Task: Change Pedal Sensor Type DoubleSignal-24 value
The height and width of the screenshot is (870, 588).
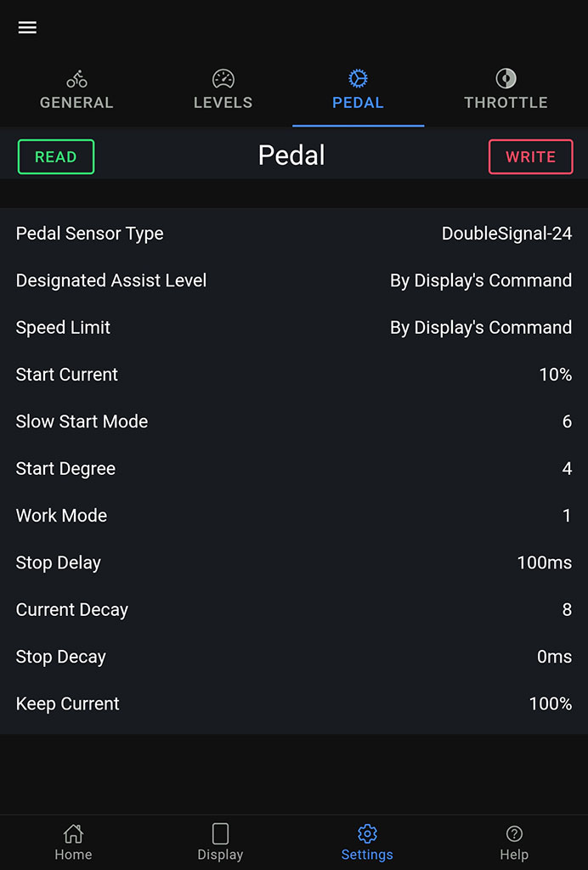Action: pyautogui.click(x=506, y=234)
